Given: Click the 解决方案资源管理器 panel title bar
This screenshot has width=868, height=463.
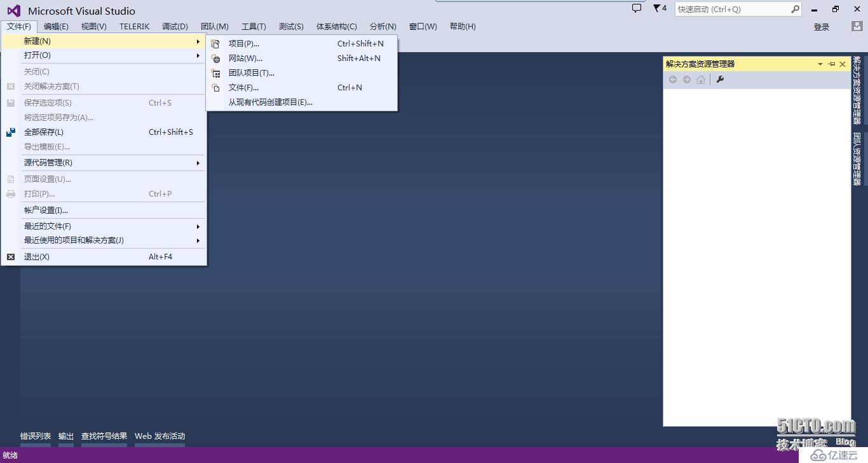Looking at the screenshot, I should 757,64.
